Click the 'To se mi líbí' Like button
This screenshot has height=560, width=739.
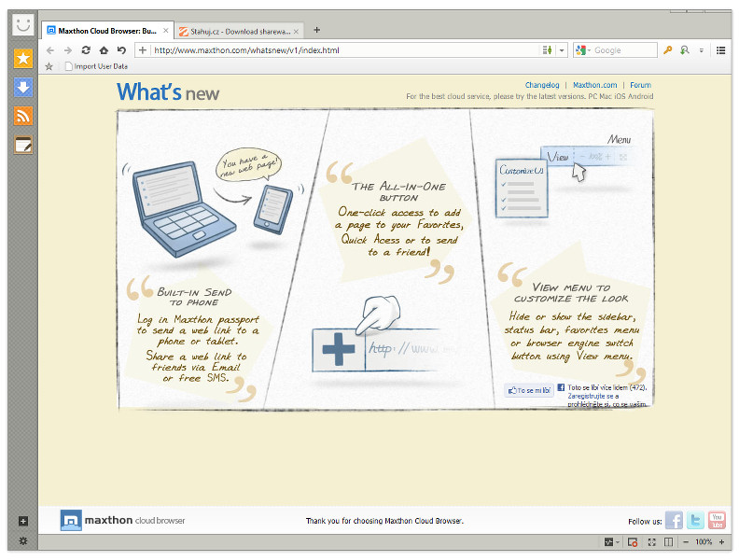tap(529, 390)
